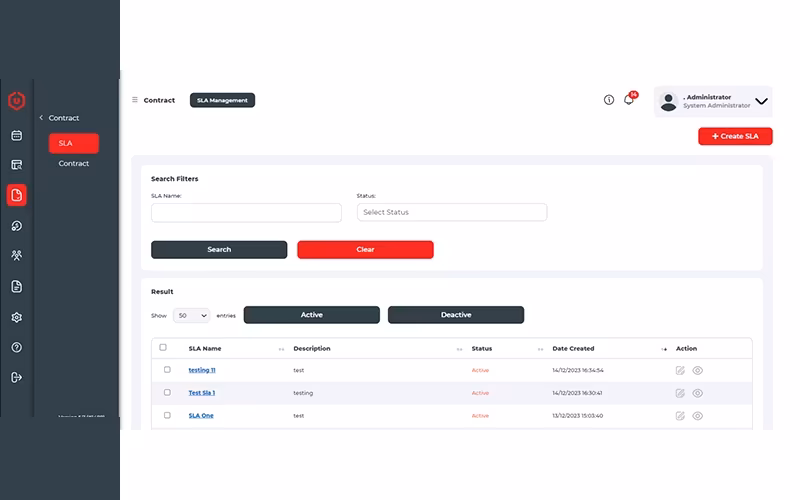800x500 pixels.
Task: Change the show entries dropdown
Action: [191, 315]
